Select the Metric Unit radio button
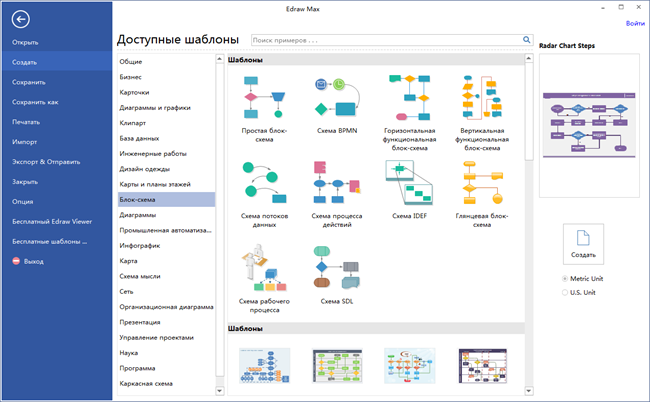 565,278
